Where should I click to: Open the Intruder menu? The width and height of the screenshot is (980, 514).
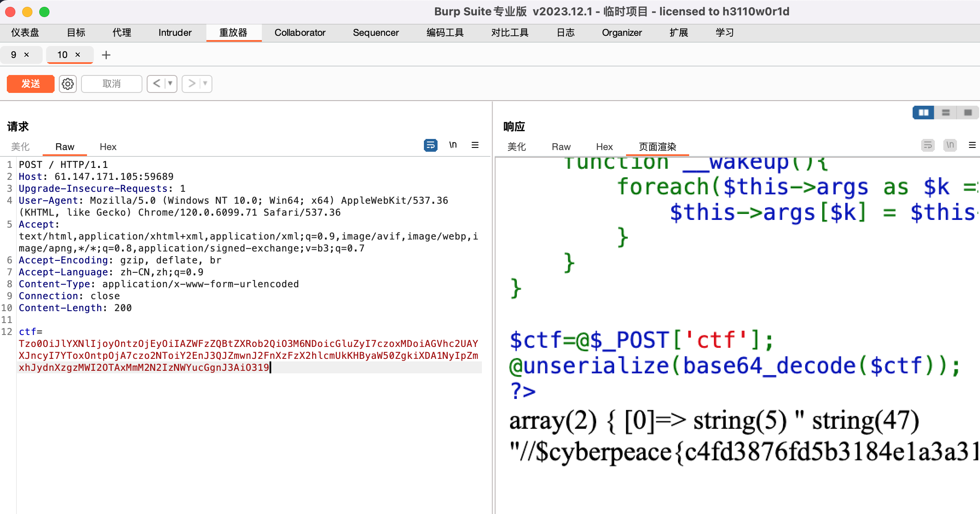(x=174, y=32)
